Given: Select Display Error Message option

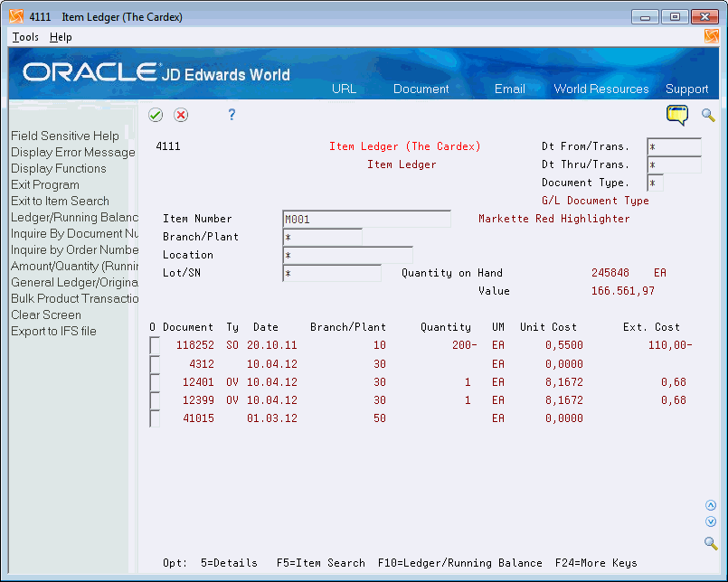Looking at the screenshot, I should pos(73,152).
